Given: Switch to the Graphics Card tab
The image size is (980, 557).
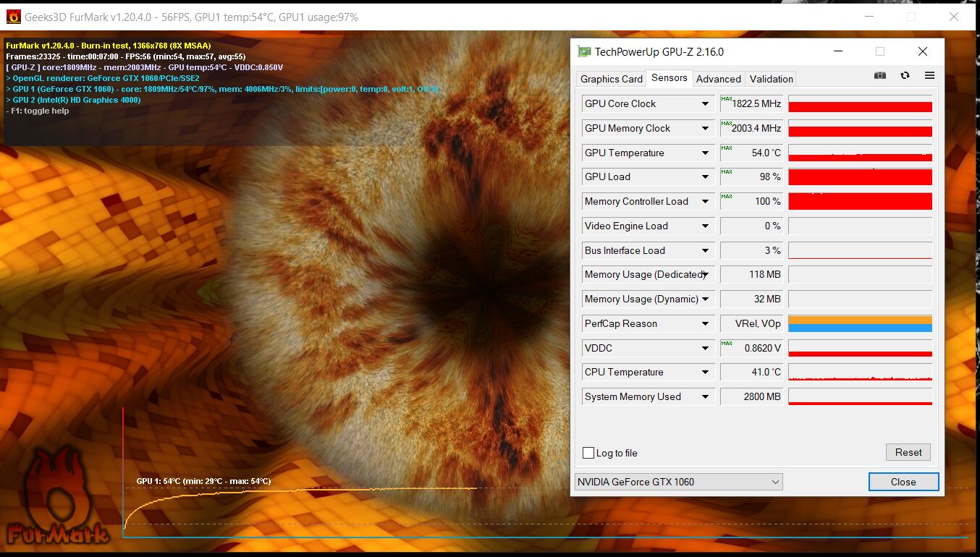Looking at the screenshot, I should pyautogui.click(x=612, y=79).
